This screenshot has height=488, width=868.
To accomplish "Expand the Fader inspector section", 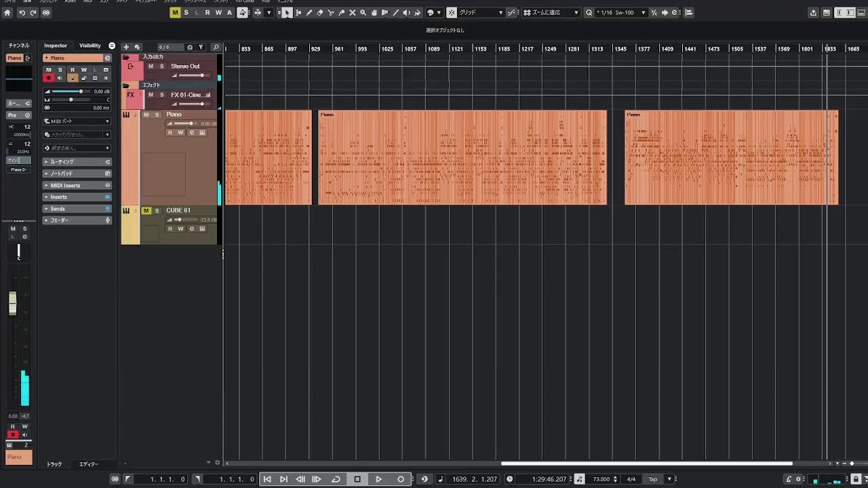I will (x=77, y=220).
